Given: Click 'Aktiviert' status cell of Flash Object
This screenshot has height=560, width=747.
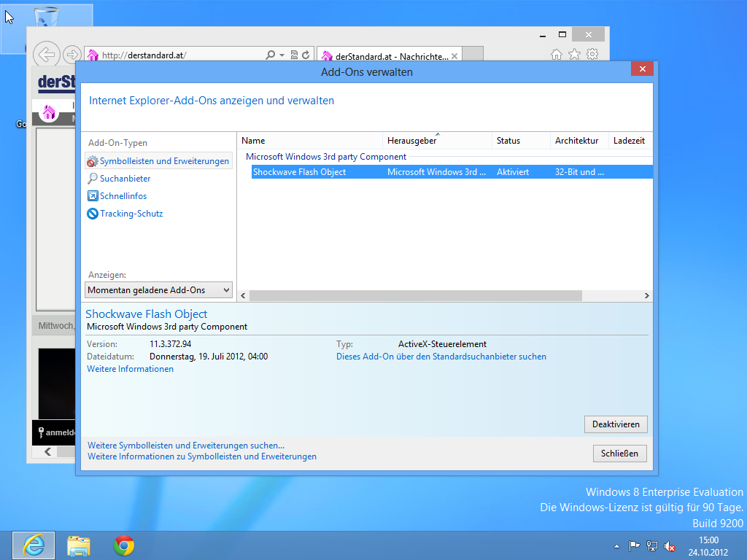Looking at the screenshot, I should coord(513,172).
